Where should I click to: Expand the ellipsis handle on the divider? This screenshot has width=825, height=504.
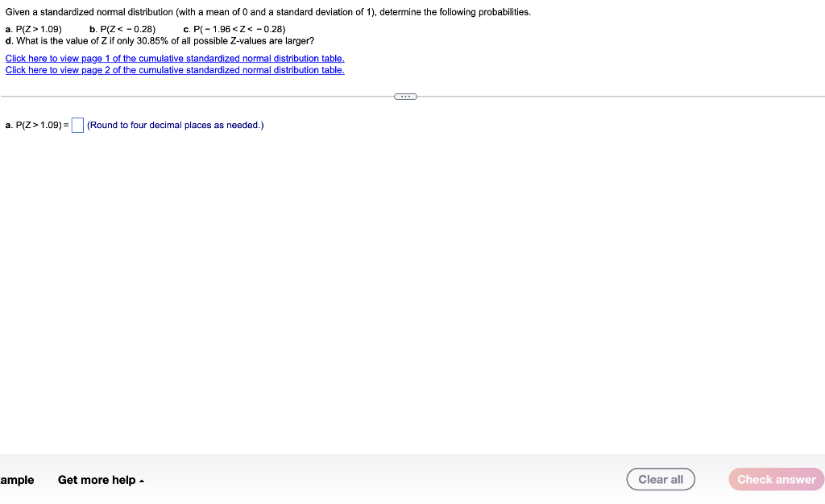405,96
